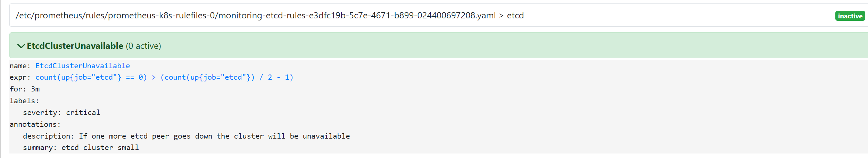Click the "labels:" line

point(24,101)
